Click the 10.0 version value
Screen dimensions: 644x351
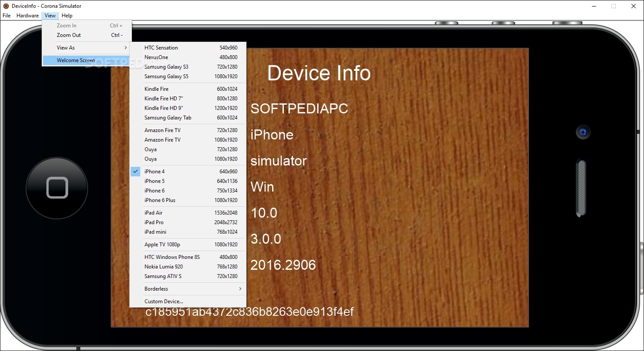264,213
